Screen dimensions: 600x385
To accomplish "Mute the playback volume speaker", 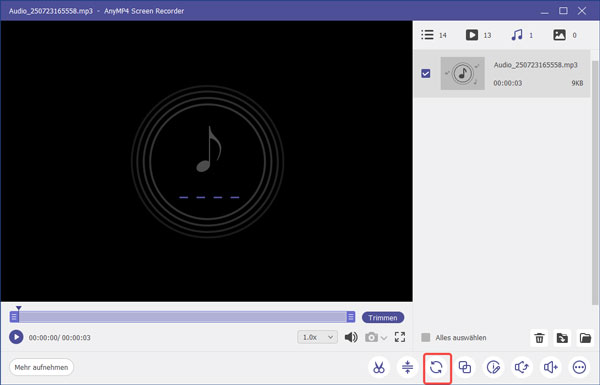I will coord(351,337).
